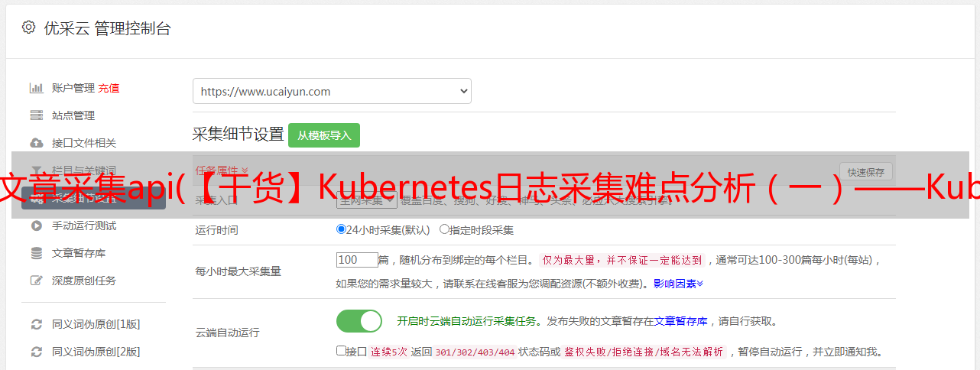This screenshot has height=370, width=980.
Task: Toggle the 云端自动运行 green switch
Action: [359, 321]
